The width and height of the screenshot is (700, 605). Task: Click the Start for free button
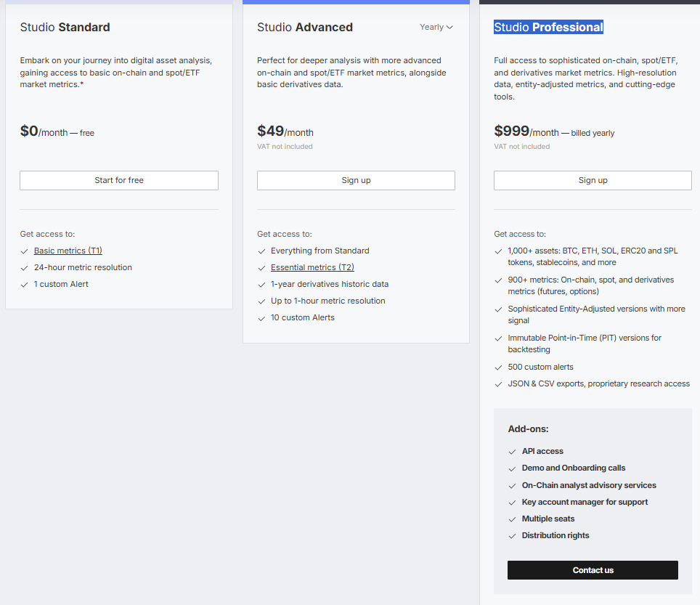[119, 180]
